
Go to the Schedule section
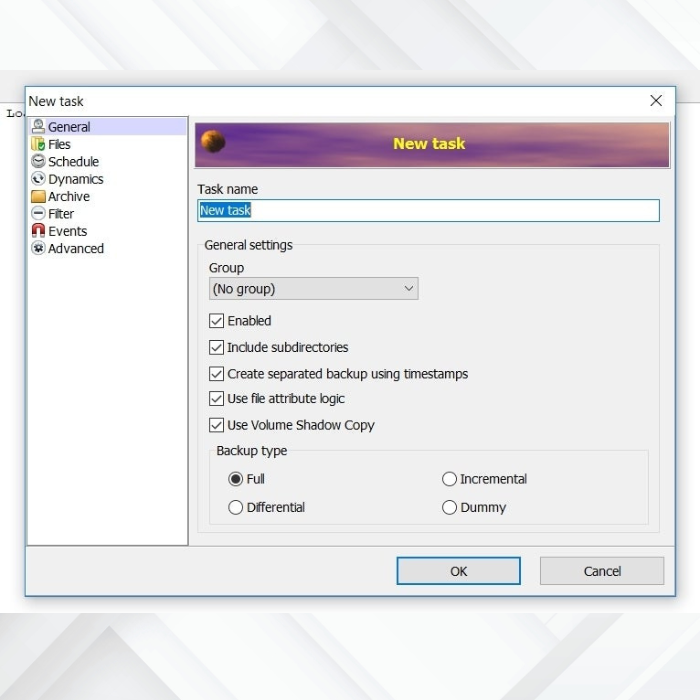coord(74,162)
